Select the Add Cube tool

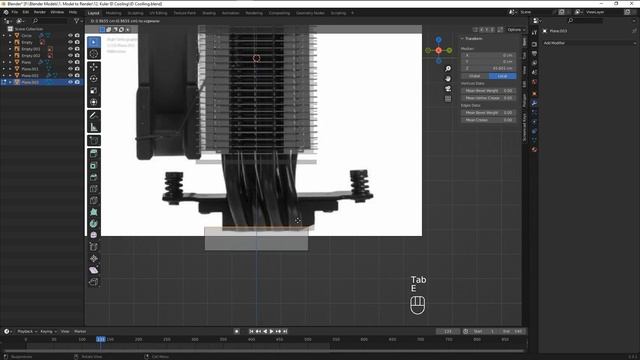pyautogui.click(x=94, y=140)
